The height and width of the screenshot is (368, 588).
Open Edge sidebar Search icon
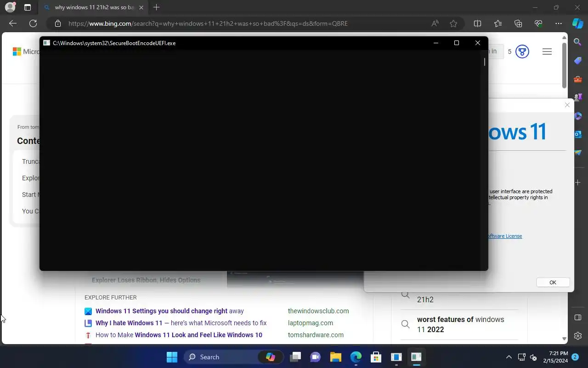pyautogui.click(x=578, y=42)
